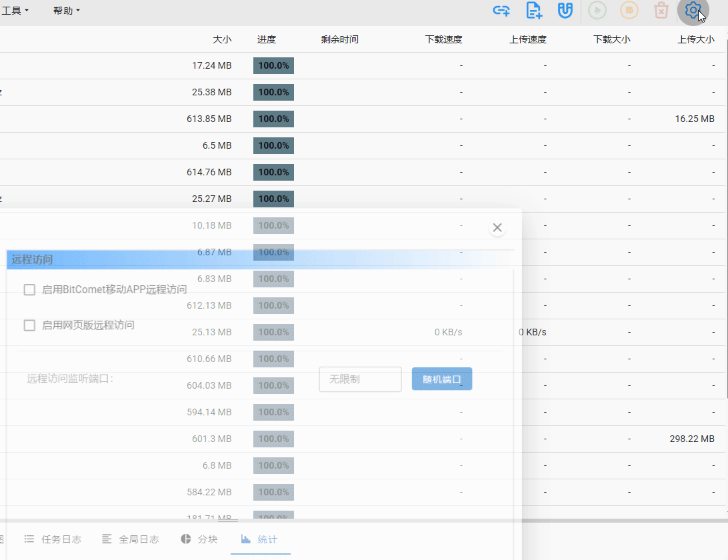This screenshot has width=728, height=560.
Task: Click the magnet link icon
Action: (565, 11)
